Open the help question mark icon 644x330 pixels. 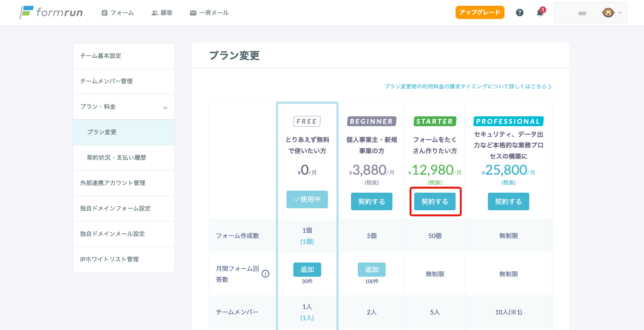(x=519, y=13)
